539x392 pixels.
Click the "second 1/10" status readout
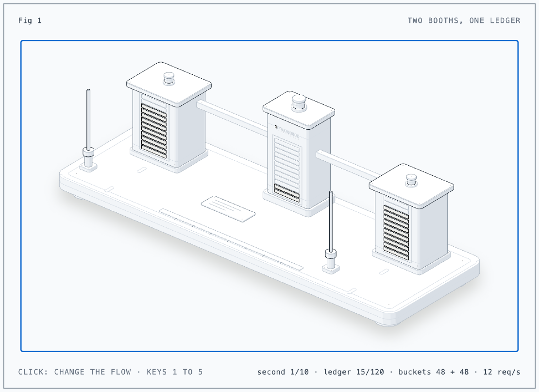click(x=283, y=372)
